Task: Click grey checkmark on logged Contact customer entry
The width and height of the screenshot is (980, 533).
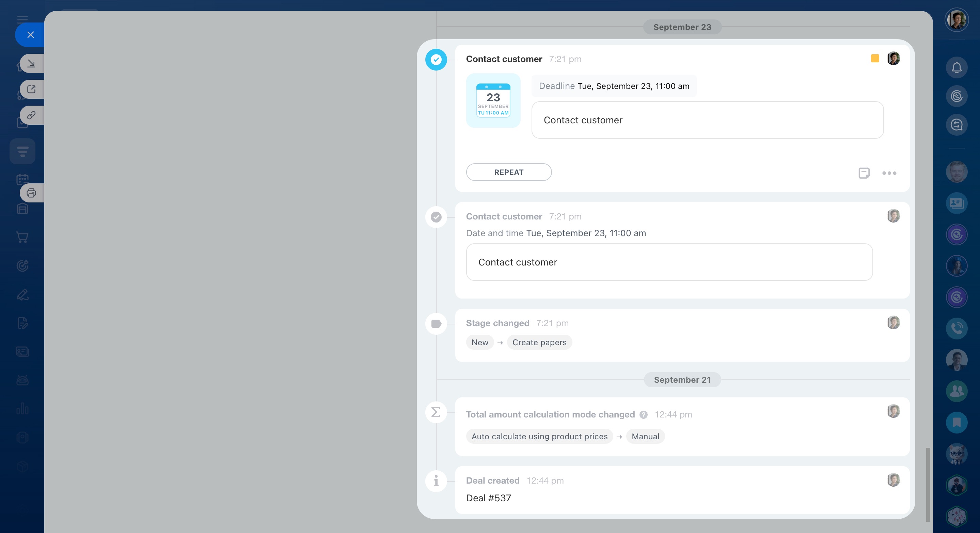Action: point(436,217)
